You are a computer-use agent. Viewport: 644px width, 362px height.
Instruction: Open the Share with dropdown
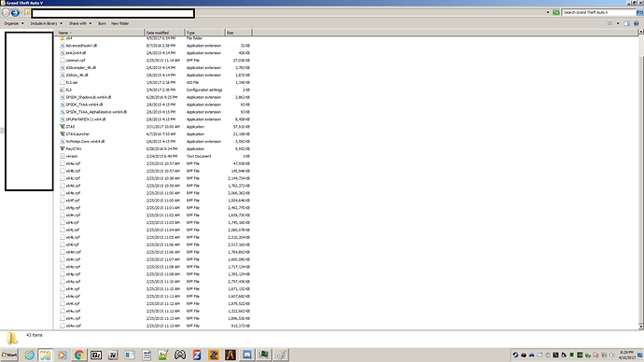click(x=80, y=23)
